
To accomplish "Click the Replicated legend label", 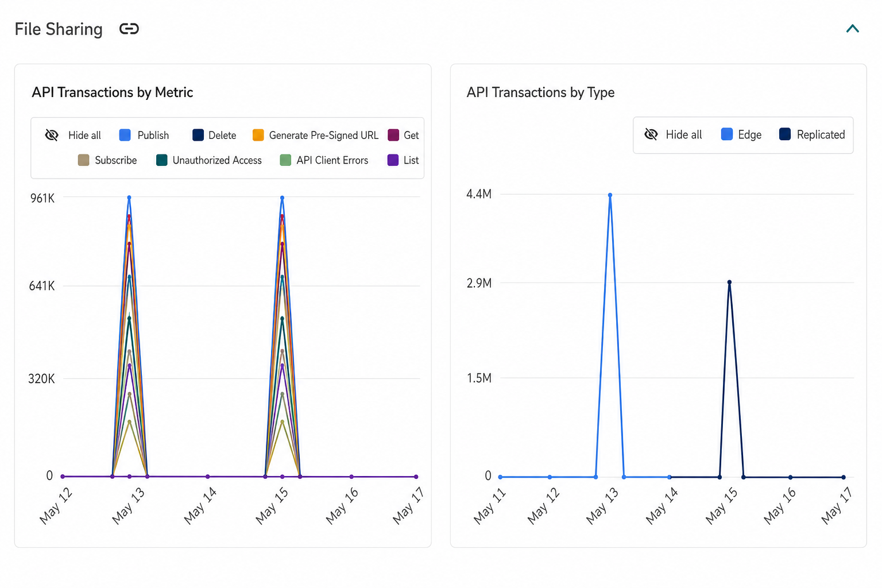I will [x=821, y=135].
